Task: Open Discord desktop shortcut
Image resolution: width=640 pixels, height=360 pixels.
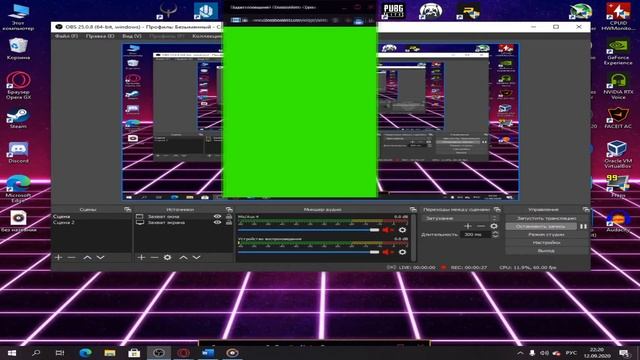Action: click(x=18, y=152)
